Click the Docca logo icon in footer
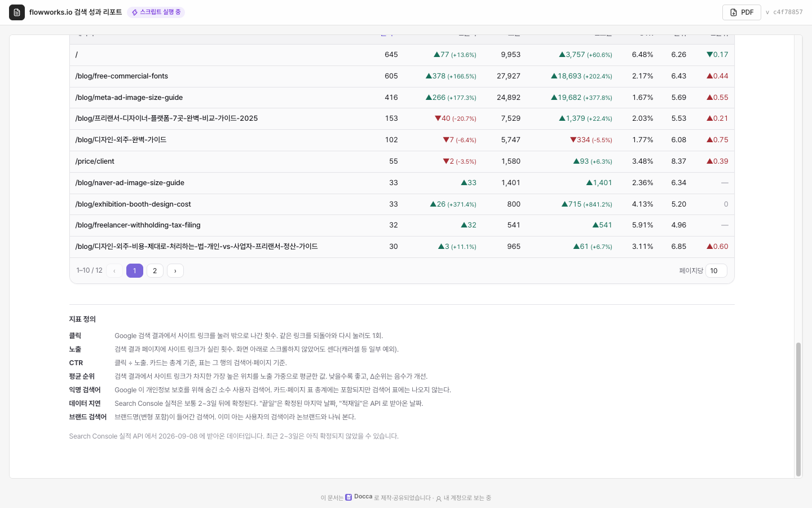The height and width of the screenshot is (508, 812). point(348,497)
